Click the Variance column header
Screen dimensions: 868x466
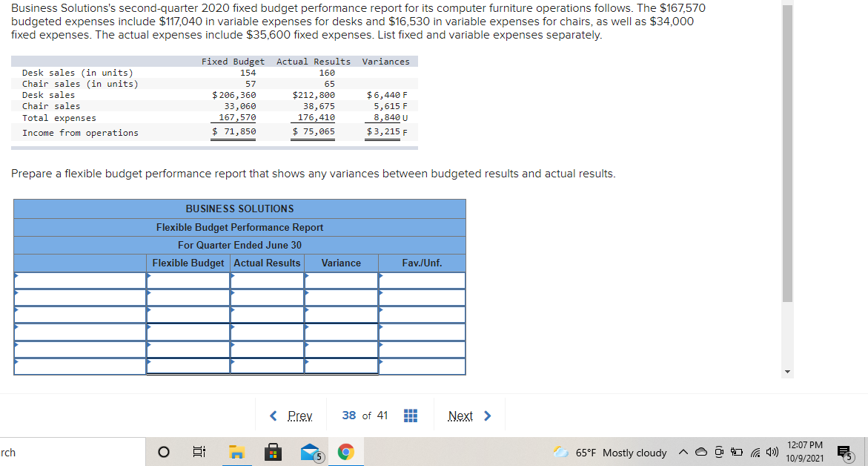341,263
